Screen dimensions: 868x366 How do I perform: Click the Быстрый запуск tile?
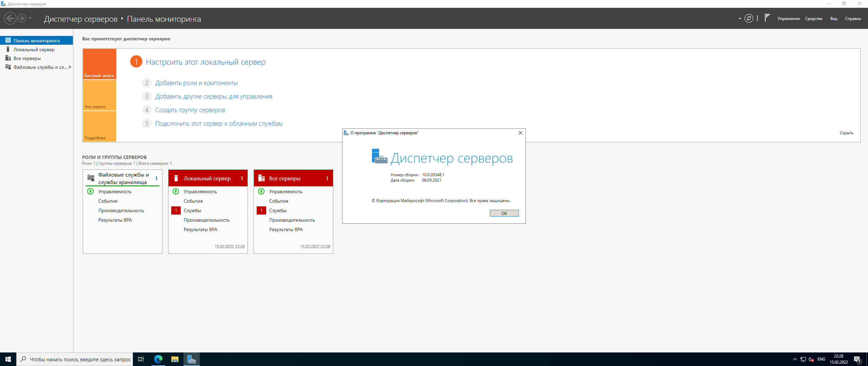pyautogui.click(x=100, y=64)
